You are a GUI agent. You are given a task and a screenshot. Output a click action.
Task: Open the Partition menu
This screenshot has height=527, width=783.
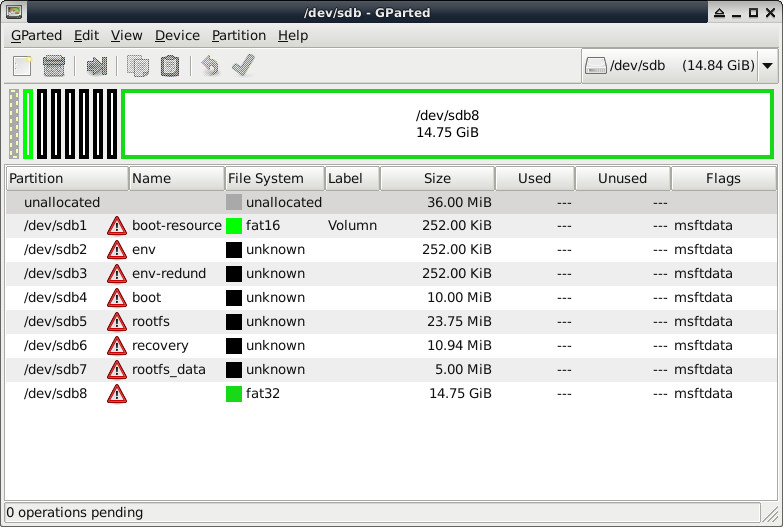tap(238, 35)
